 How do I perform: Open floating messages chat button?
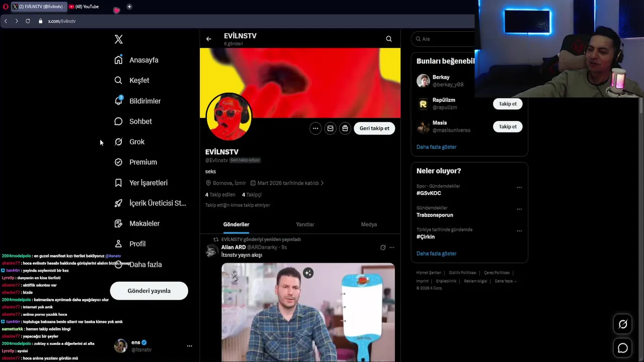(623, 348)
